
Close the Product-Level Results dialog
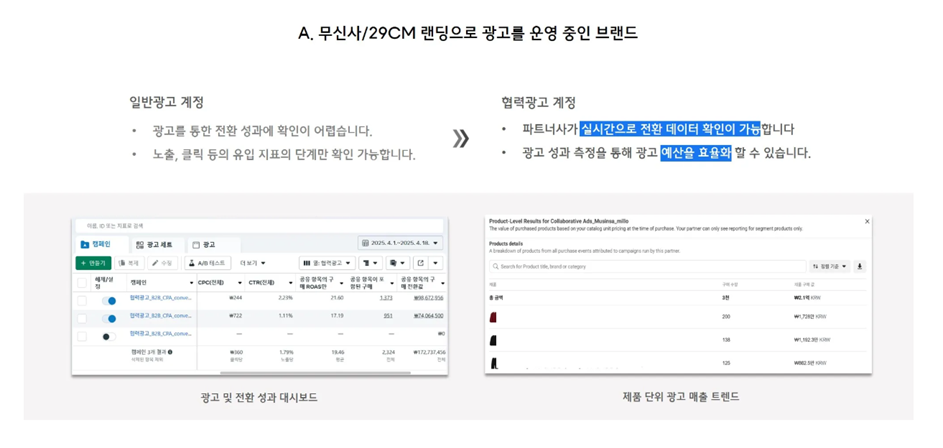click(867, 221)
